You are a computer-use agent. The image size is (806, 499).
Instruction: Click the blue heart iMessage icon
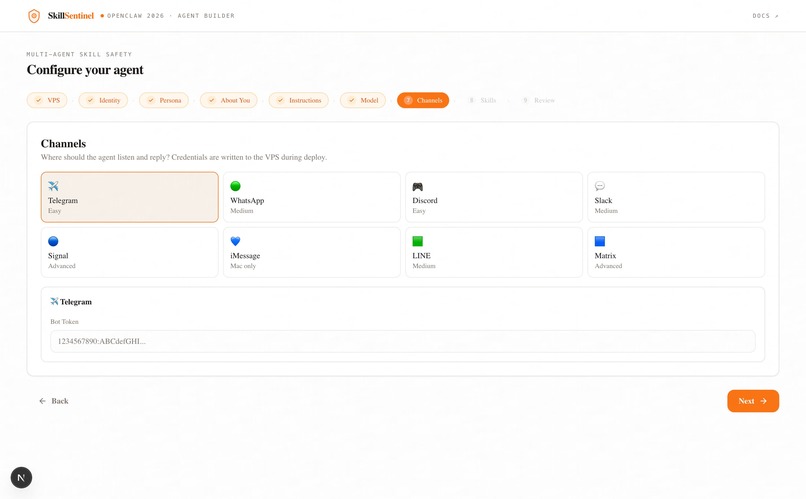[235, 241]
